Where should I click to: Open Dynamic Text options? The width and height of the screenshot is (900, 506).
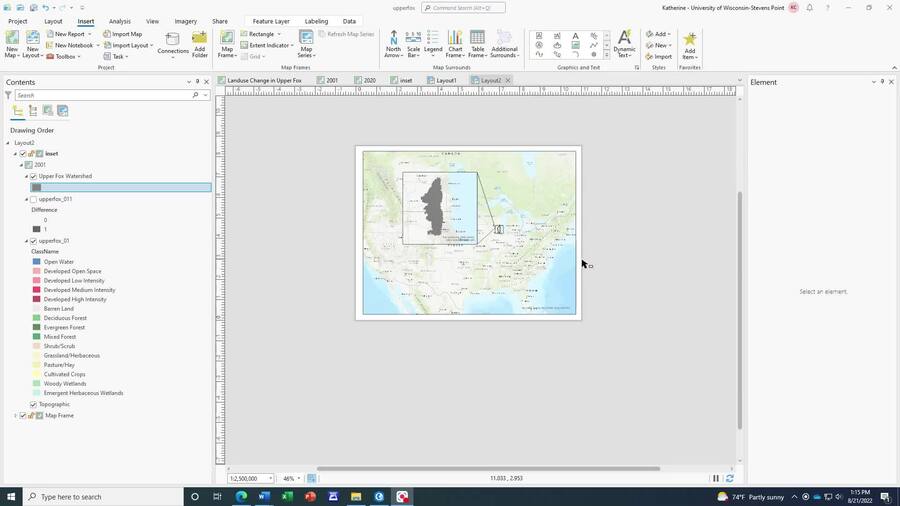[x=624, y=43]
